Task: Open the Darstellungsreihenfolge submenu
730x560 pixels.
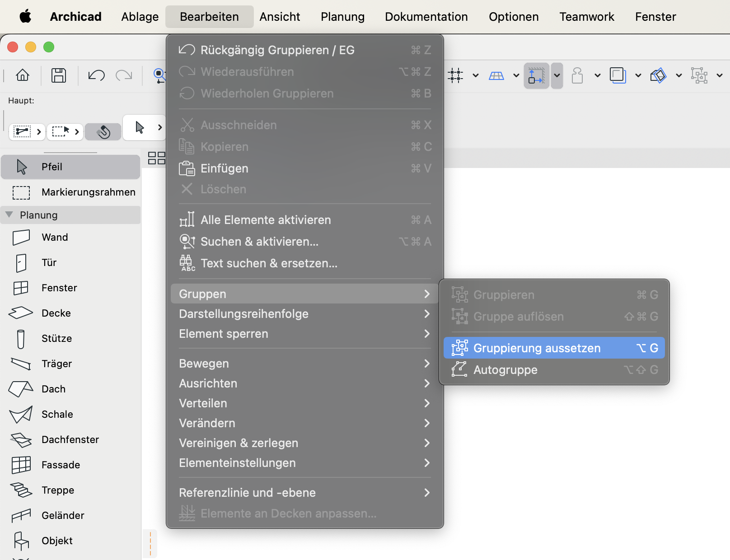Action: 304,314
